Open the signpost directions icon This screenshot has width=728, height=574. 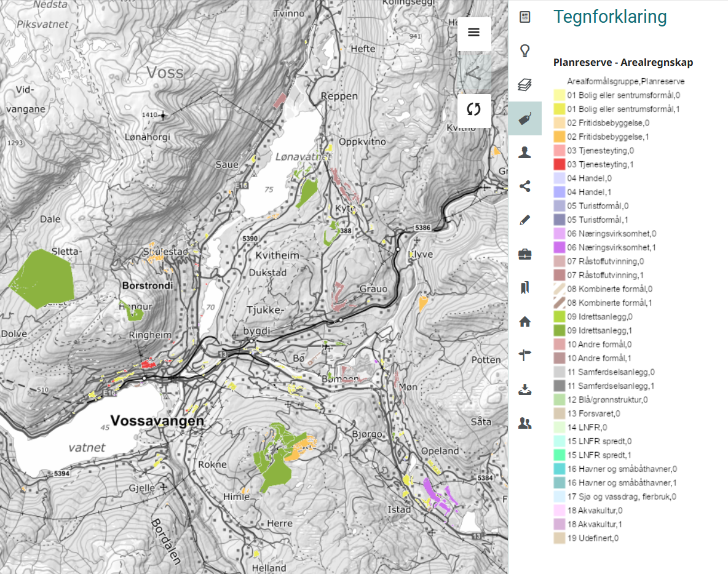(x=524, y=355)
